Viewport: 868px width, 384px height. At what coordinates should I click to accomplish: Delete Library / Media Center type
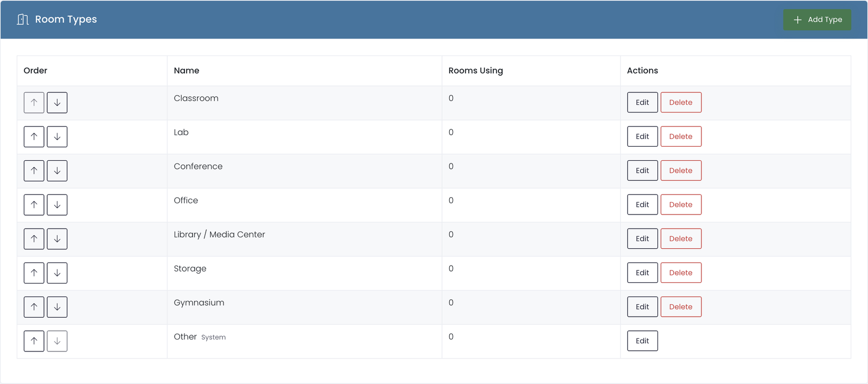click(x=681, y=238)
